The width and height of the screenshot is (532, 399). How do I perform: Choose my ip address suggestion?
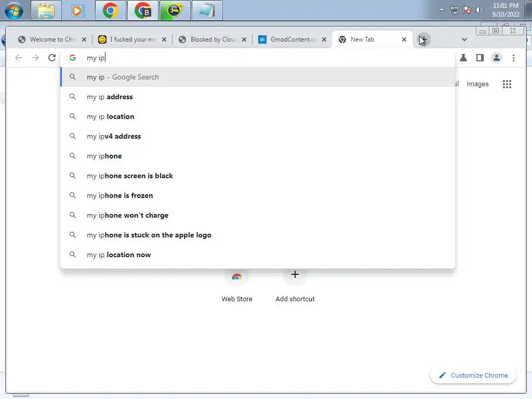pyautogui.click(x=258, y=97)
